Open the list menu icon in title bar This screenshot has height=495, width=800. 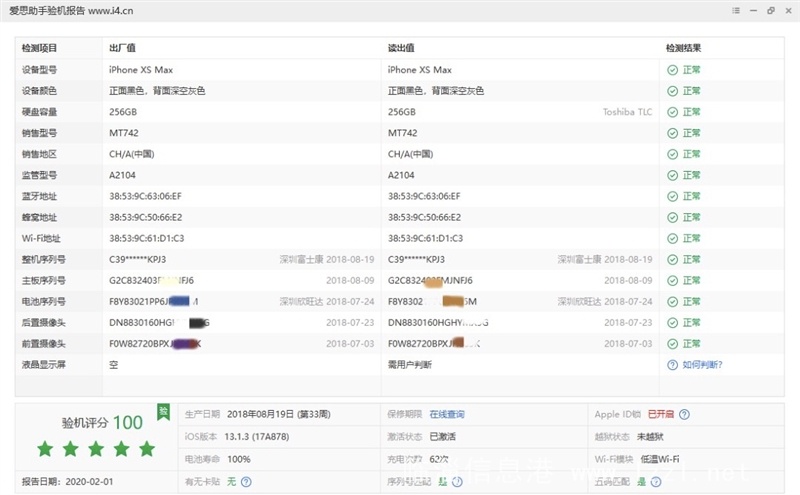[736, 10]
